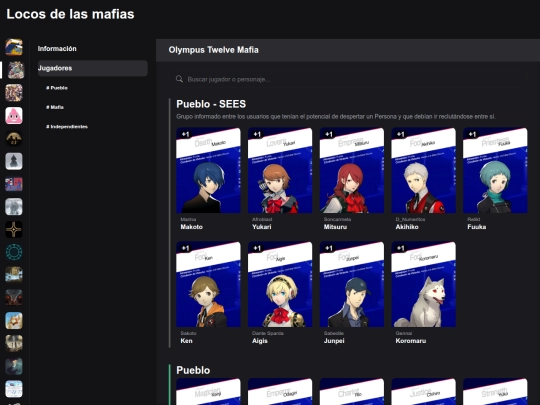Viewport: 540px width, 405px height.
Task: Open Akihiko's character card image
Action: [x=423, y=170]
